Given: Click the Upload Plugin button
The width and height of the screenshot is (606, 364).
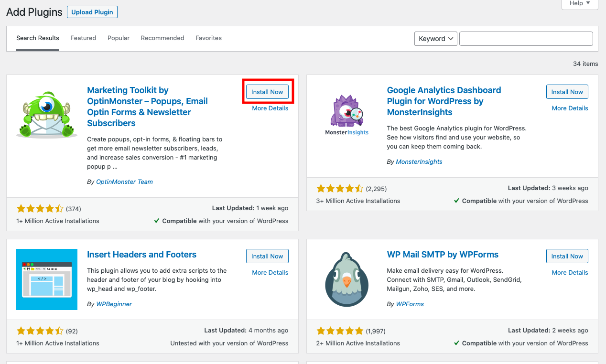Looking at the screenshot, I should (92, 12).
